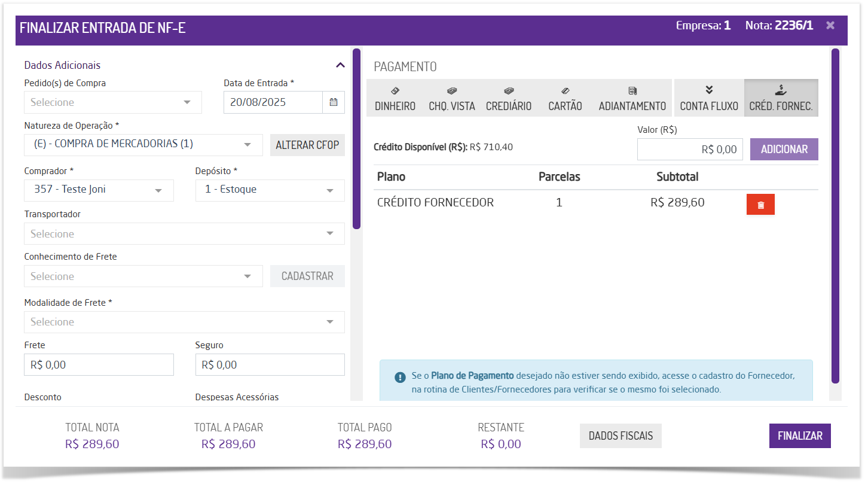The height and width of the screenshot is (484, 868).
Task: Click the left panel vertical scrollbar
Action: pyautogui.click(x=356, y=139)
